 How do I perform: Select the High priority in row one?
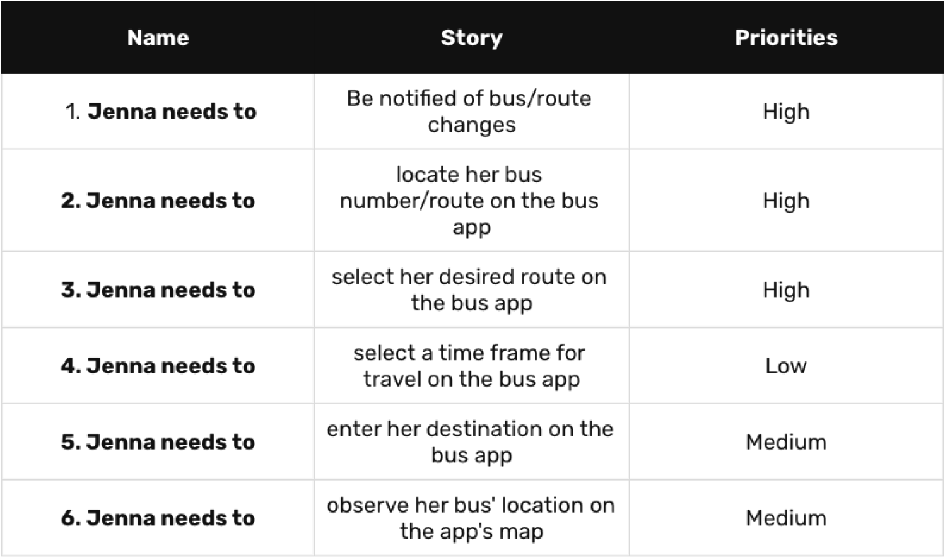click(x=786, y=112)
